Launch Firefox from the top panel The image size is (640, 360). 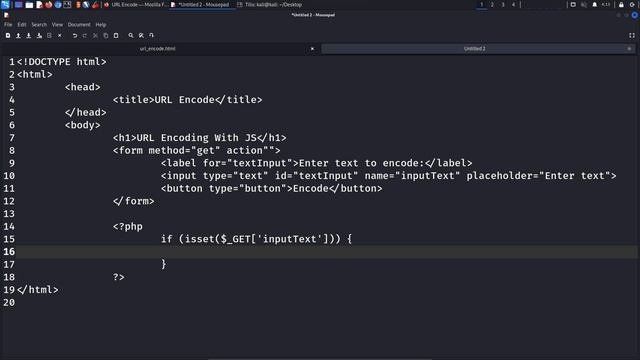(49, 4)
